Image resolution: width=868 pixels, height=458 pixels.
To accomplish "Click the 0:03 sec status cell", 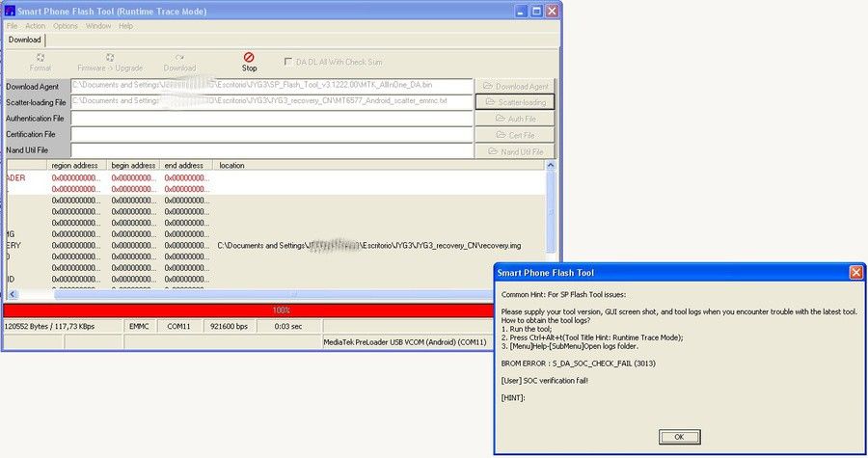I will [x=288, y=326].
